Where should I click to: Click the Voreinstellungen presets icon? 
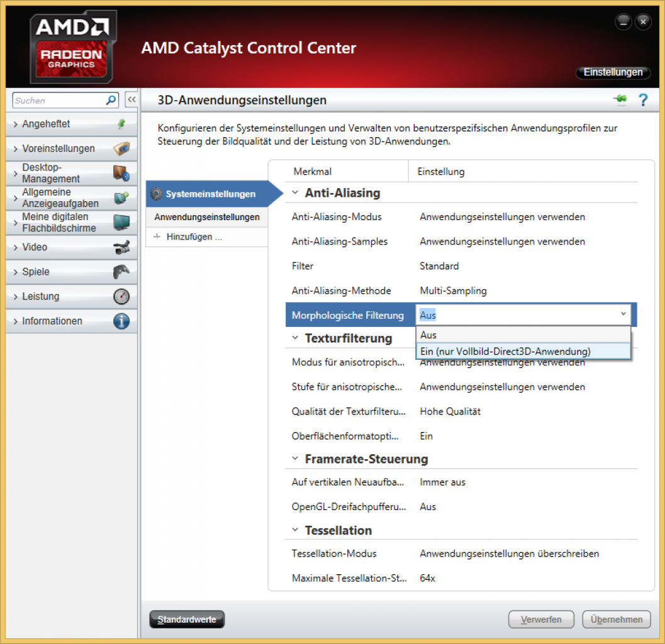tap(121, 148)
